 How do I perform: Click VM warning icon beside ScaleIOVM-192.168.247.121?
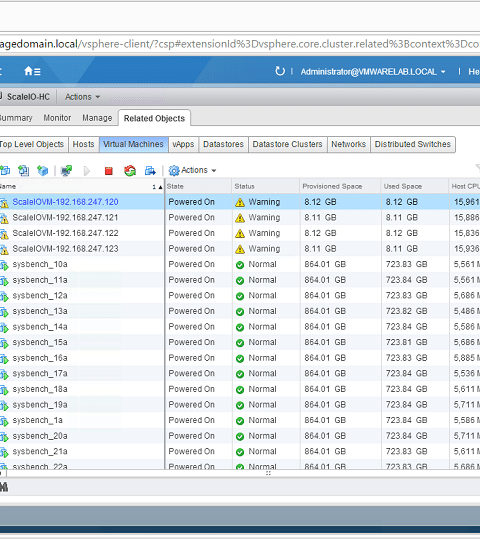tap(4, 218)
